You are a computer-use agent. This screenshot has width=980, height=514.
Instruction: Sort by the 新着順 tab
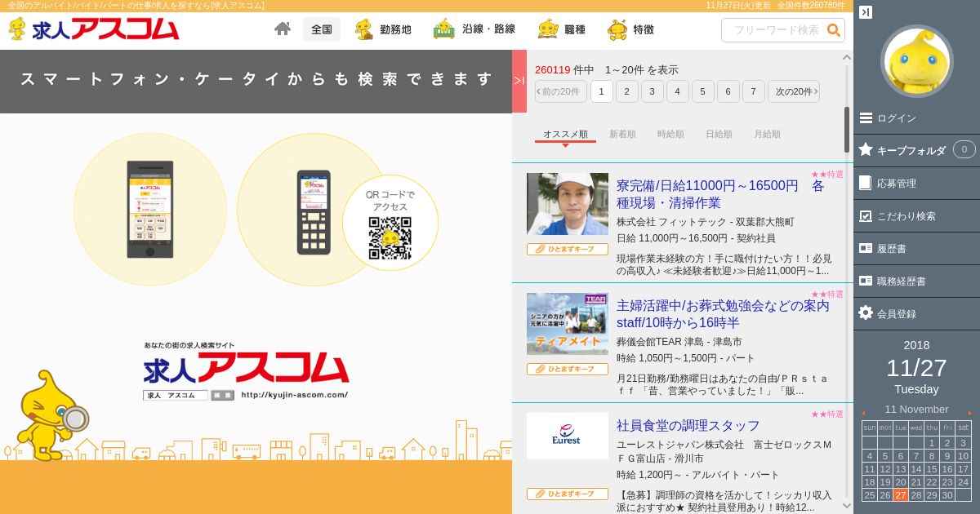pyautogui.click(x=622, y=134)
